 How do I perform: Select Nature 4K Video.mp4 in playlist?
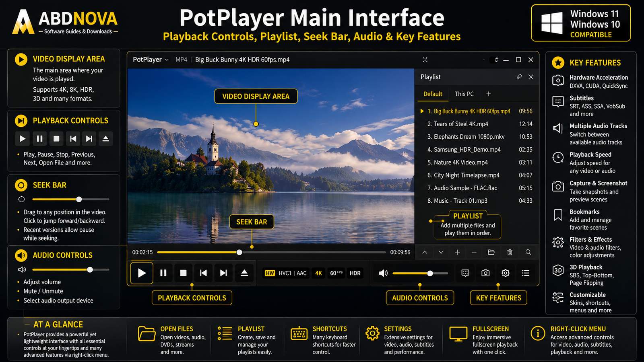[476, 162]
